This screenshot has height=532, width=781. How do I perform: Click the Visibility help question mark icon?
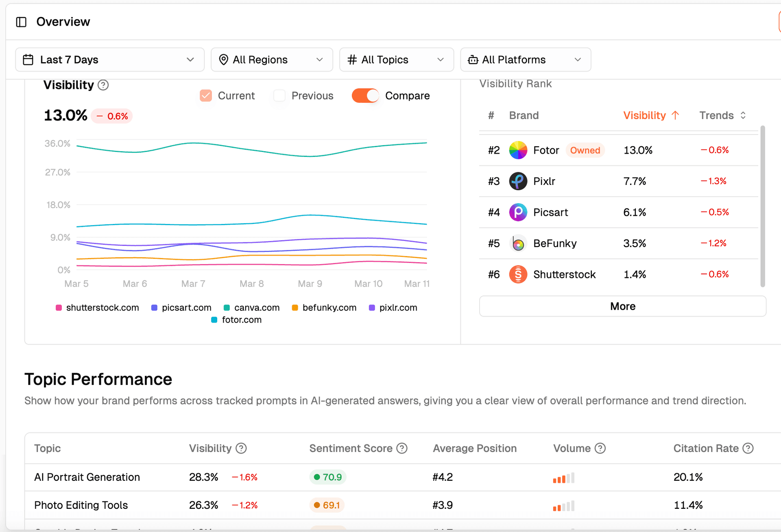[x=103, y=85]
